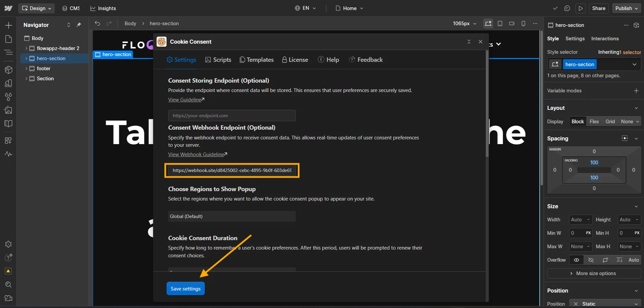
Task: Select hero-section row in Navigator
Action: pyautogui.click(x=55, y=58)
